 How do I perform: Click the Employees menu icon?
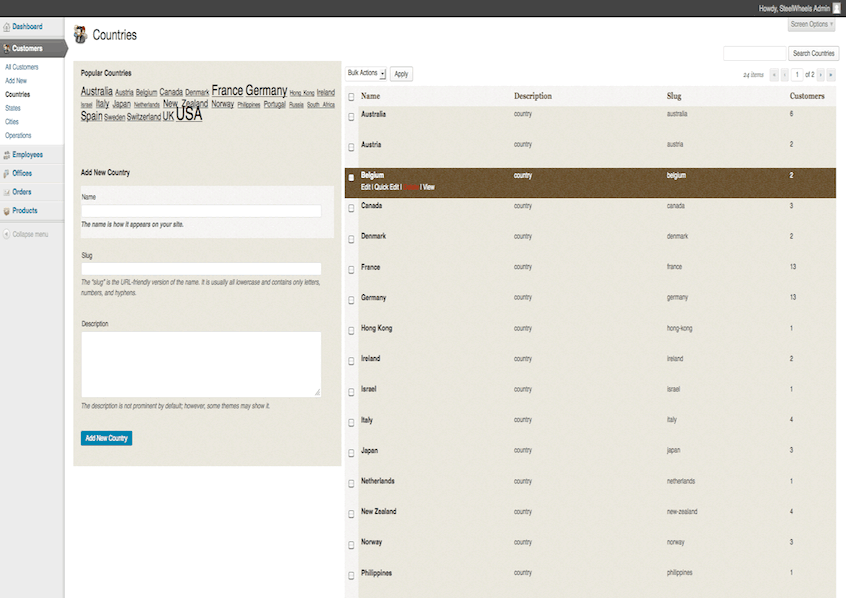tap(7, 155)
